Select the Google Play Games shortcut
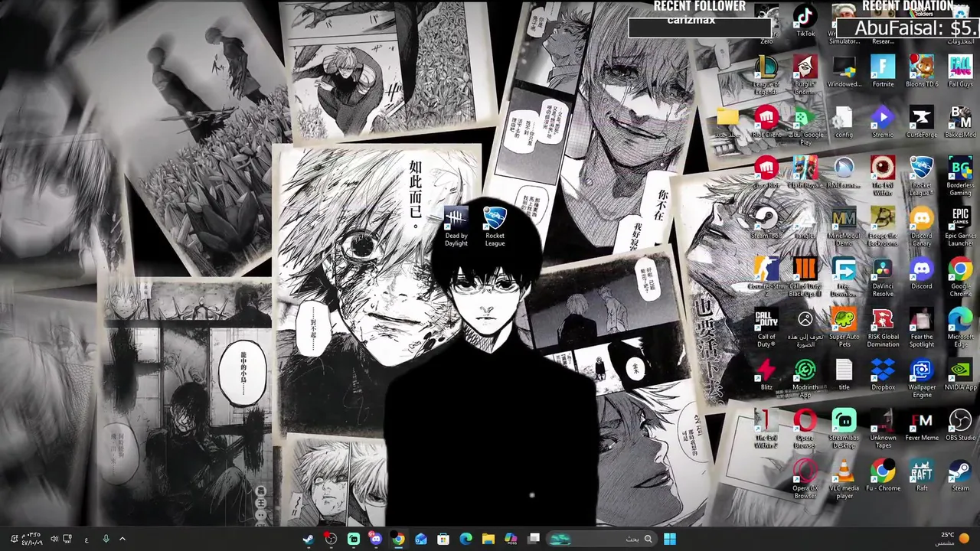980x551 pixels. click(805, 126)
